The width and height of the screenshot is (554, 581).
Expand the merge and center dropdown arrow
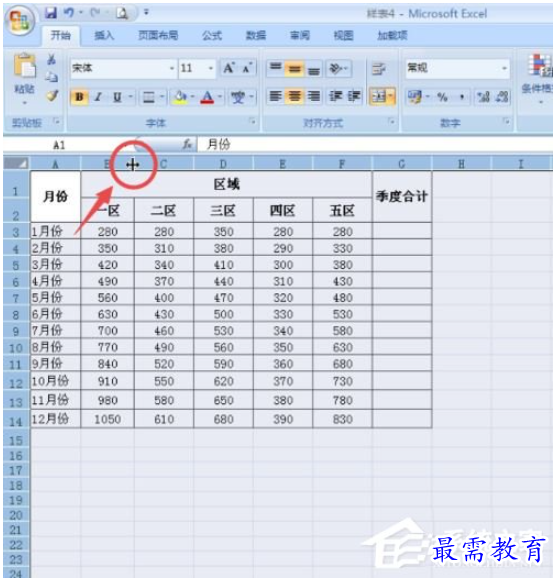392,97
